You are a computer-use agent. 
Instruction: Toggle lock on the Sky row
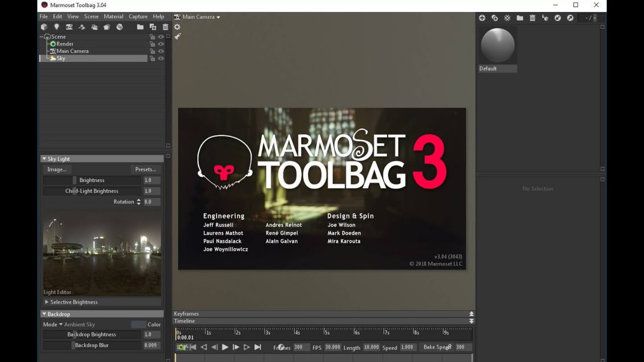click(152, 58)
